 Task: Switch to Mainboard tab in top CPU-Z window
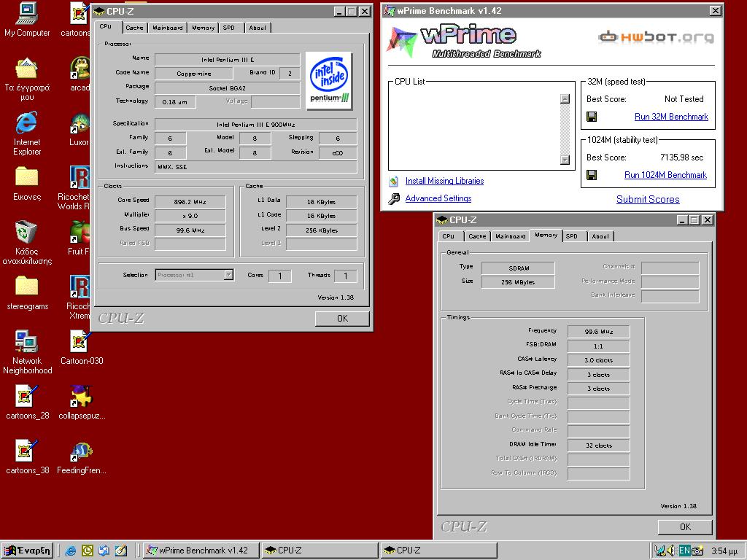(x=167, y=28)
